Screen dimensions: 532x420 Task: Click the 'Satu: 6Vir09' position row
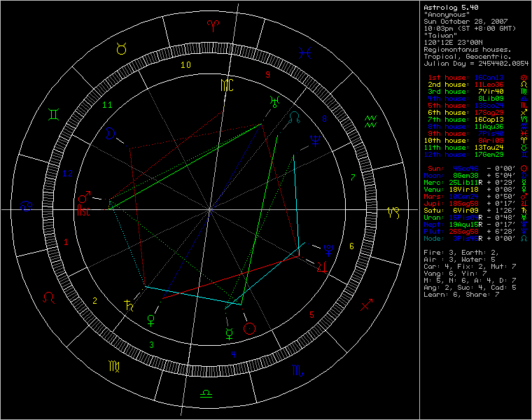(470, 211)
